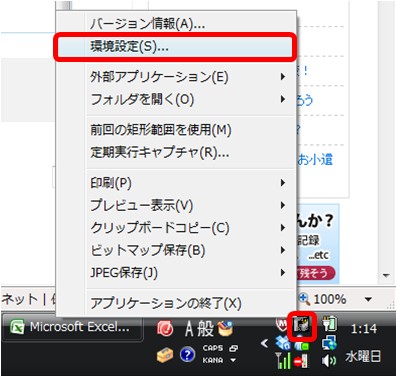The width and height of the screenshot is (397, 377).
Task: Click the red no-entry device icon
Action: pyautogui.click(x=301, y=361)
